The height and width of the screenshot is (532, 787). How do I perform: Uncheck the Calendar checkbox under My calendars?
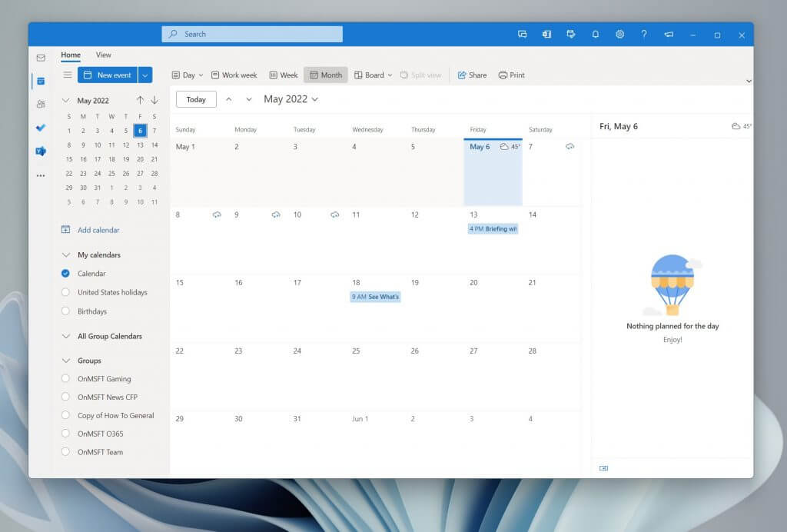65,274
